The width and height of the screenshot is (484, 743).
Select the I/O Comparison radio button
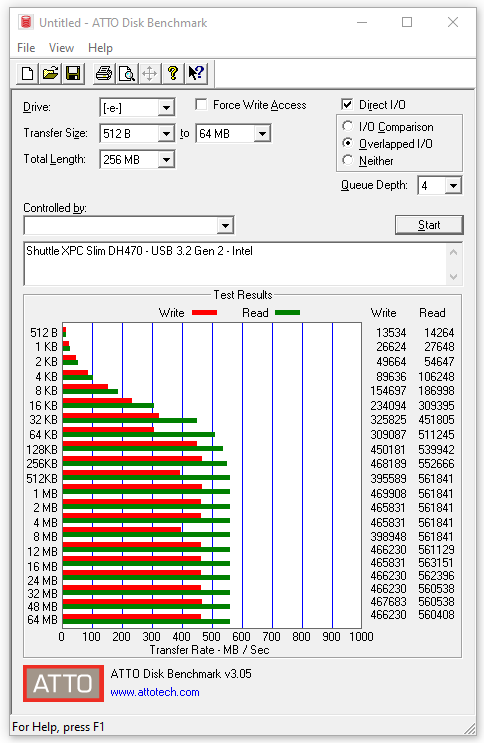347,126
